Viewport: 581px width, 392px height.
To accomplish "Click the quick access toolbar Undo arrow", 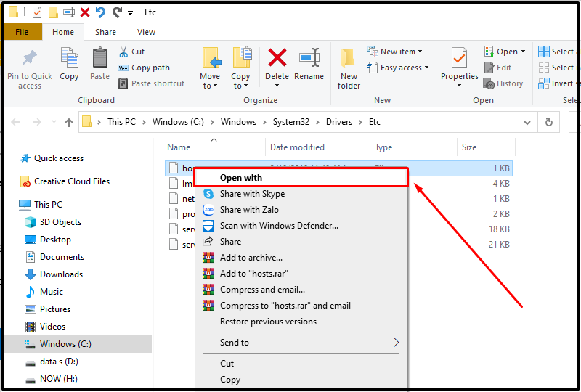I will point(100,12).
